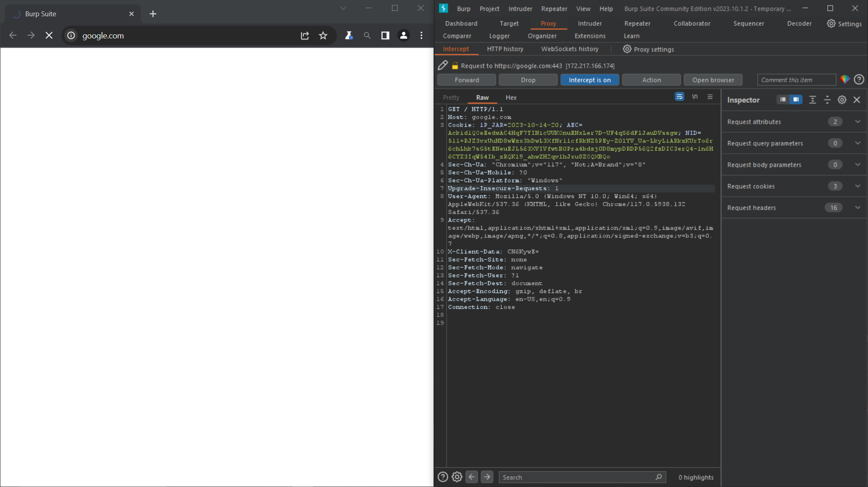Open the Inspector settings gear
Viewport: 868px width, 487px height.
842,100
